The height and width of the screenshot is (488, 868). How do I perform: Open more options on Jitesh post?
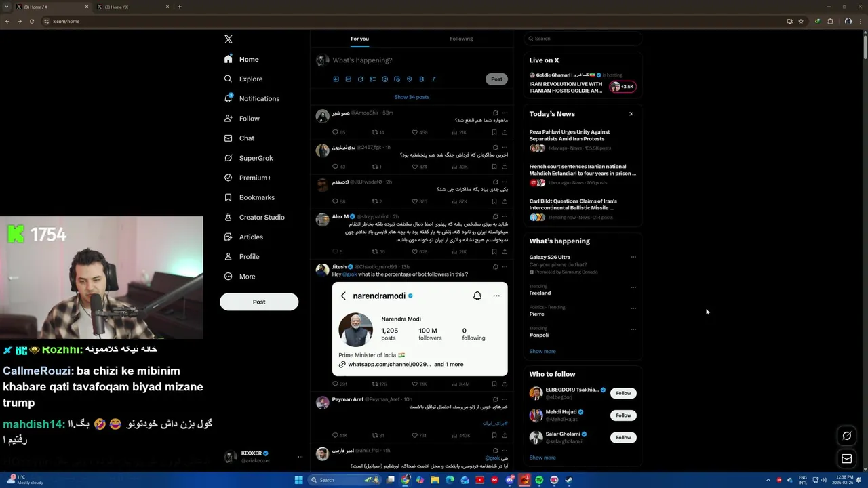tap(505, 267)
